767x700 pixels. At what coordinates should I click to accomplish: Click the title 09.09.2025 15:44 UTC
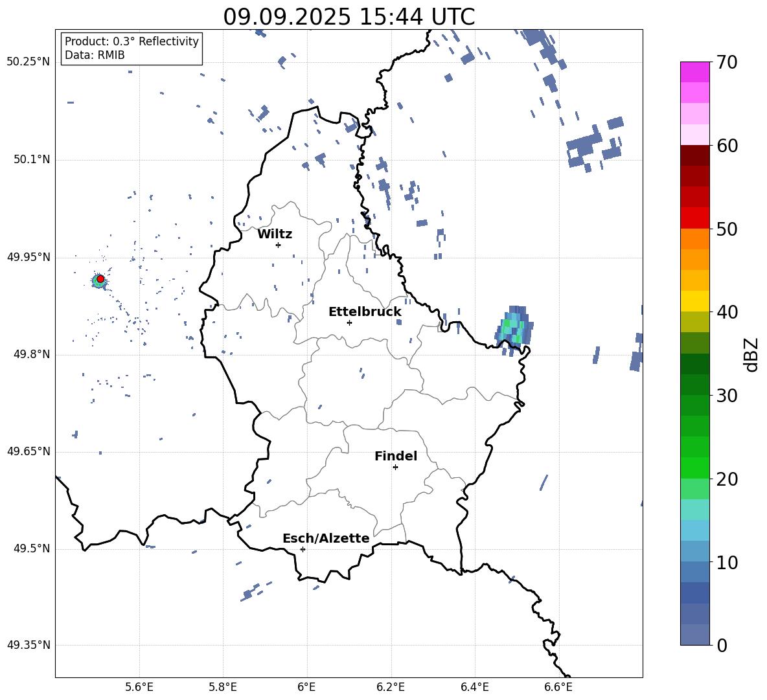tap(349, 17)
